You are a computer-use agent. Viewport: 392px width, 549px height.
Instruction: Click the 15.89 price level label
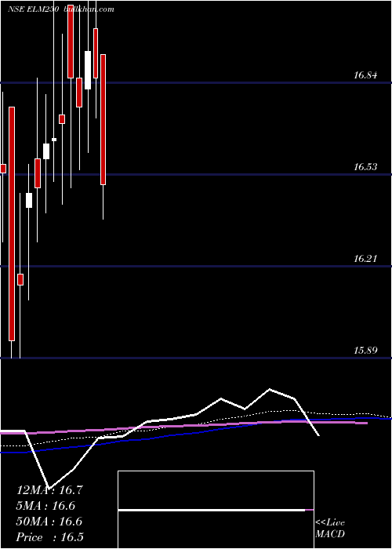point(365,350)
